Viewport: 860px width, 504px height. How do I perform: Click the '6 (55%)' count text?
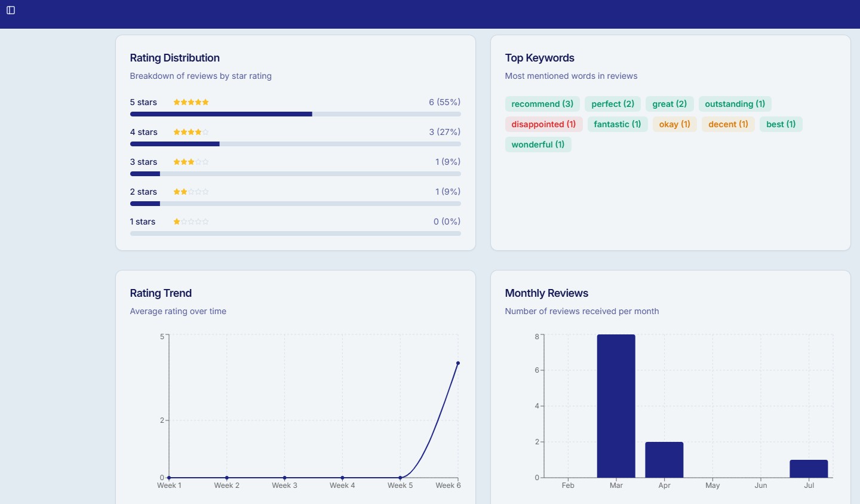445,102
